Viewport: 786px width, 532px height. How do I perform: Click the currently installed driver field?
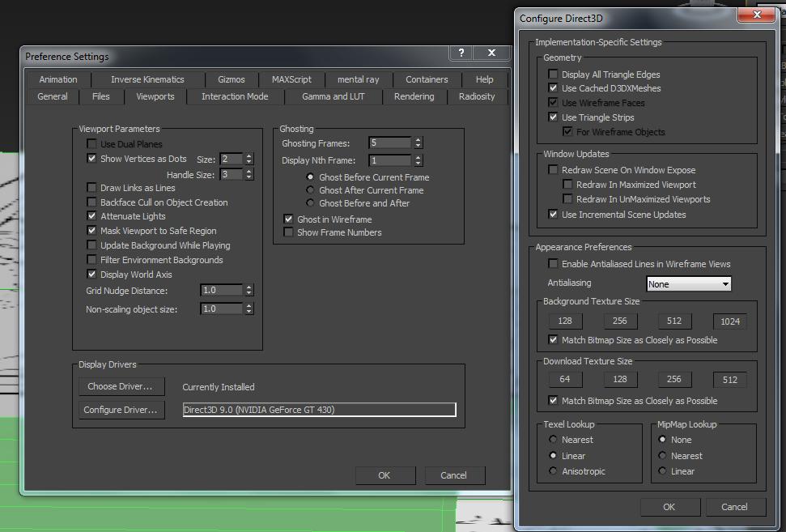click(319, 410)
